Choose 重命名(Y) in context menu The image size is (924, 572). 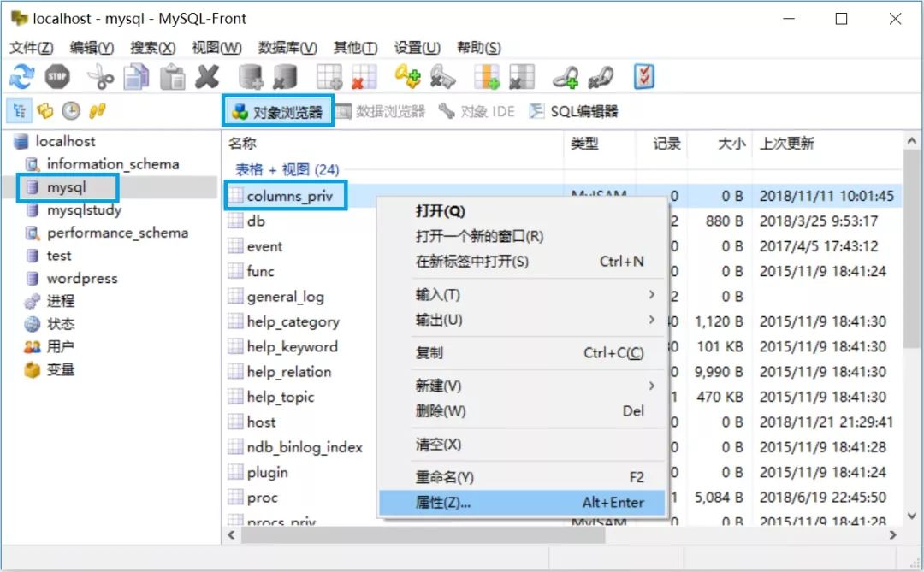pos(522,477)
